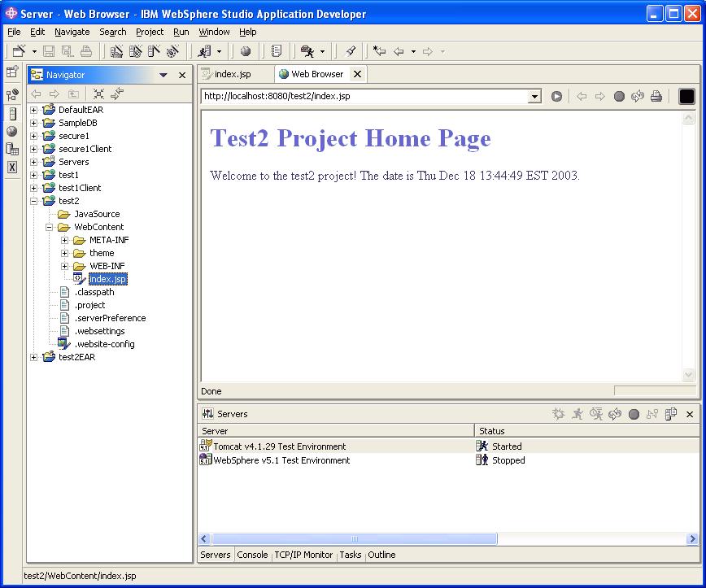
Task: Click the main toolbar back arrow icon
Action: pos(399,51)
